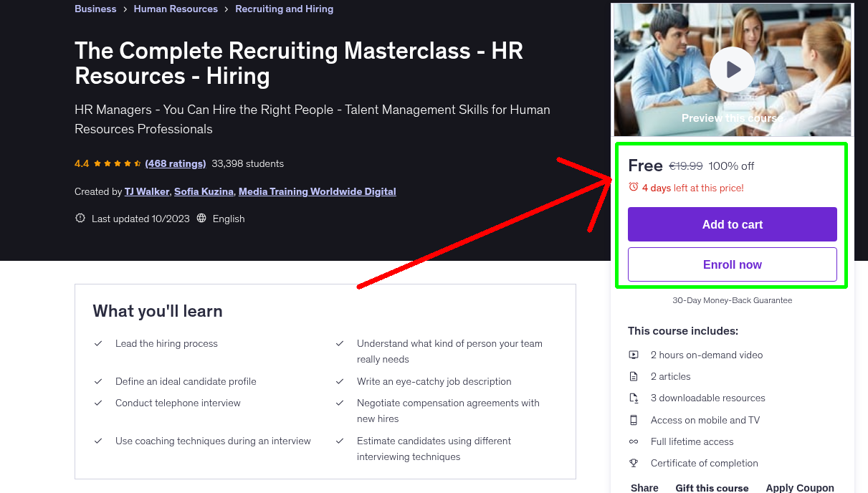Click the HR Managers course subtitle
868x493 pixels.
(x=313, y=119)
